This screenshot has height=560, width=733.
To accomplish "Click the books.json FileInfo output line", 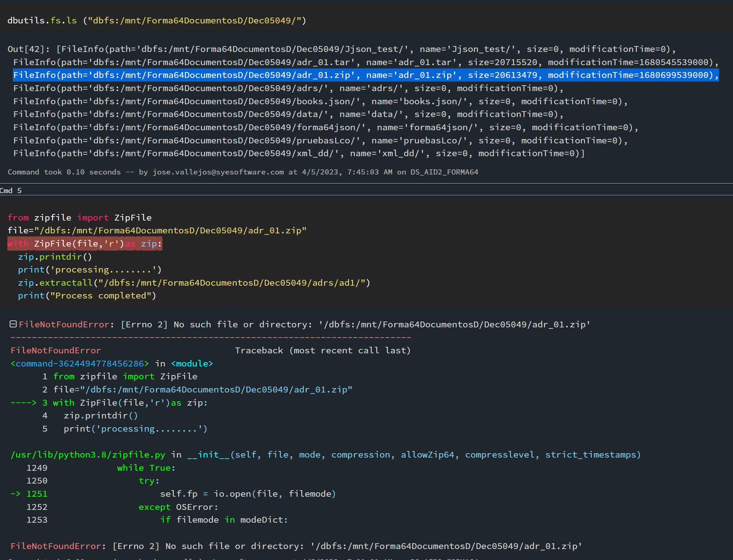I will [320, 101].
